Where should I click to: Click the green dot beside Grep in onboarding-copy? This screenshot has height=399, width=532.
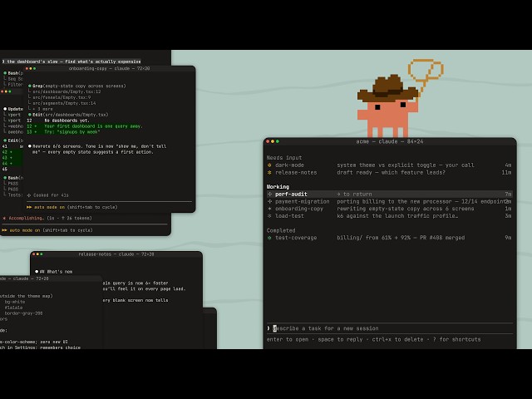[30, 86]
